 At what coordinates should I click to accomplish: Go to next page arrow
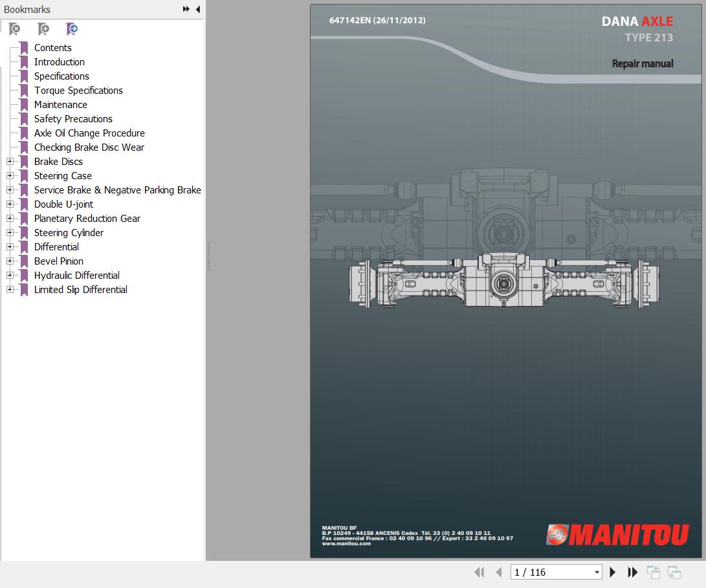pyautogui.click(x=612, y=572)
